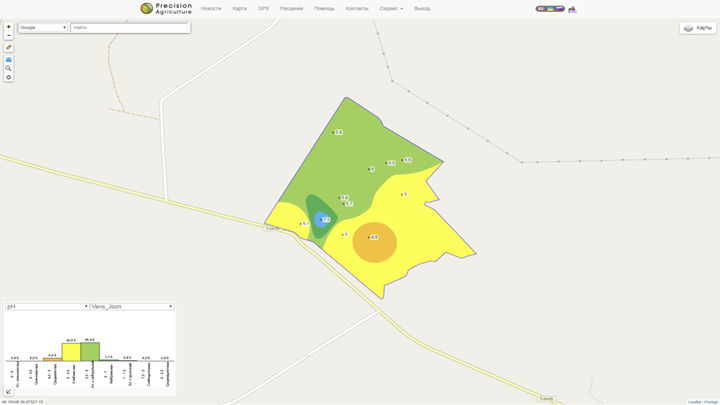Image resolution: width=720 pixels, height=405 pixels.
Task: Open the gear settings map control
Action: click(9, 77)
